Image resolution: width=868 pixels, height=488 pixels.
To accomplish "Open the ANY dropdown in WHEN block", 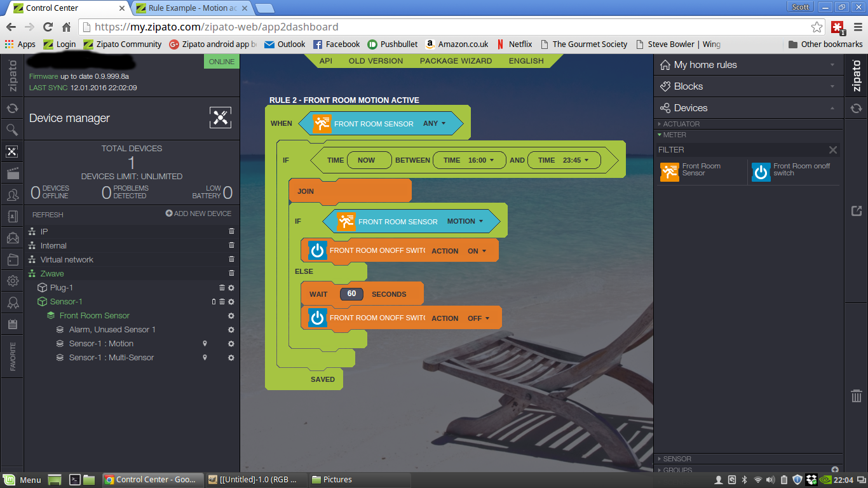I will pos(435,124).
